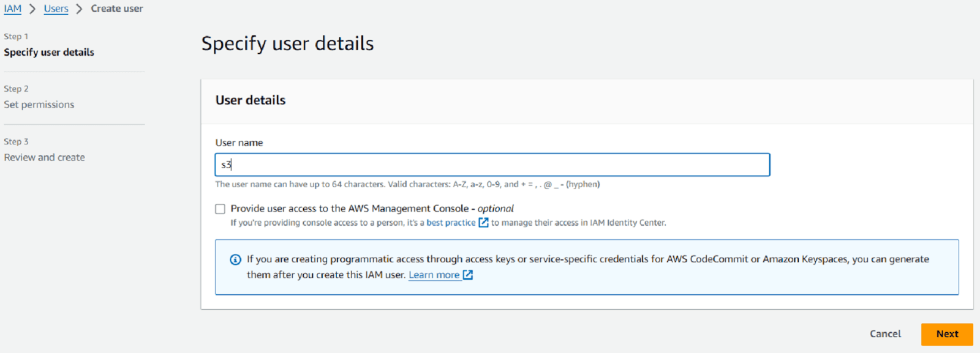Click the "Create user" breadcrumb entry
This screenshot has height=353, width=980.
tap(117, 9)
